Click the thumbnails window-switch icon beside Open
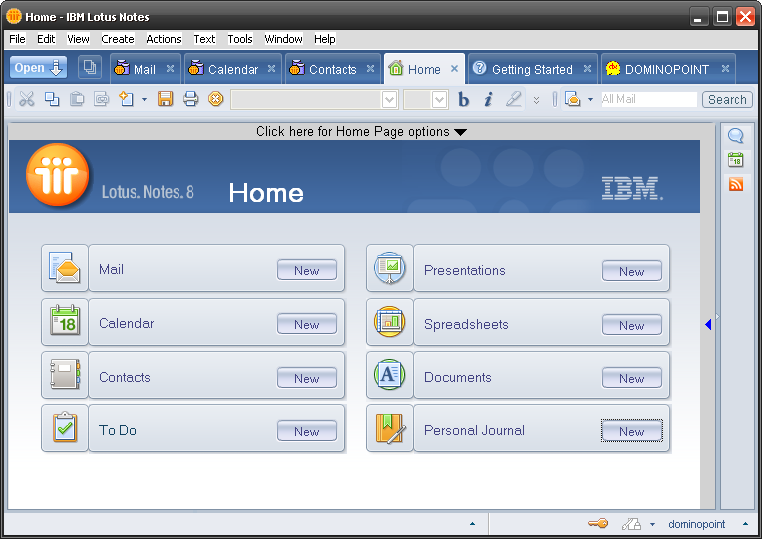762x539 pixels. [90, 67]
